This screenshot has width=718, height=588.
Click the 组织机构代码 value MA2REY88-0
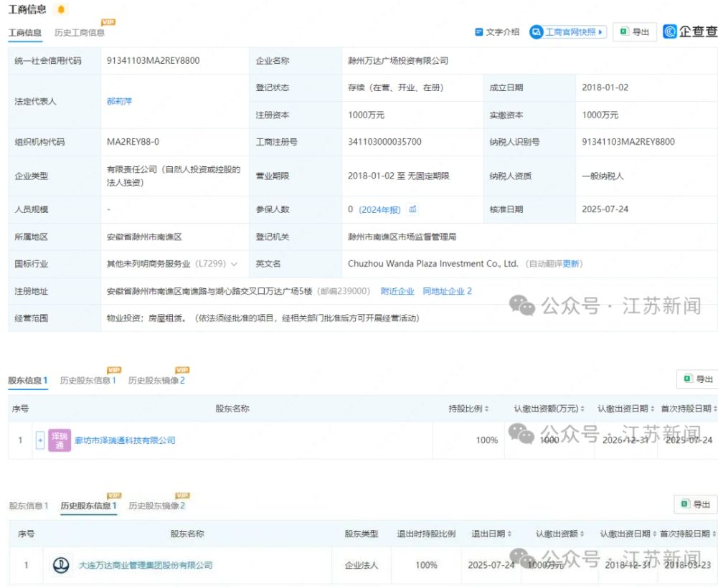[133, 142]
